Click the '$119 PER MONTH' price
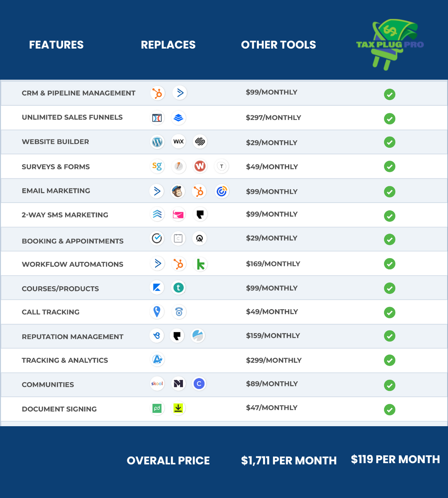 tap(395, 459)
